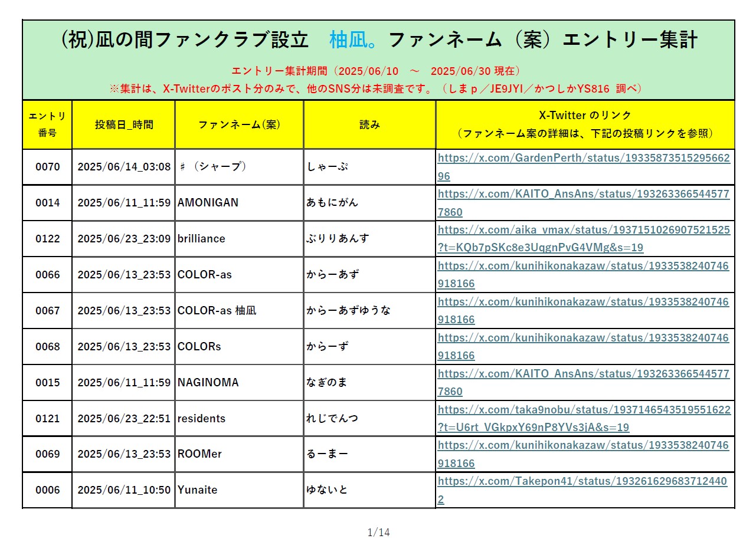Click the fan name residents
Screen dimensions: 756x542
[x=201, y=419]
